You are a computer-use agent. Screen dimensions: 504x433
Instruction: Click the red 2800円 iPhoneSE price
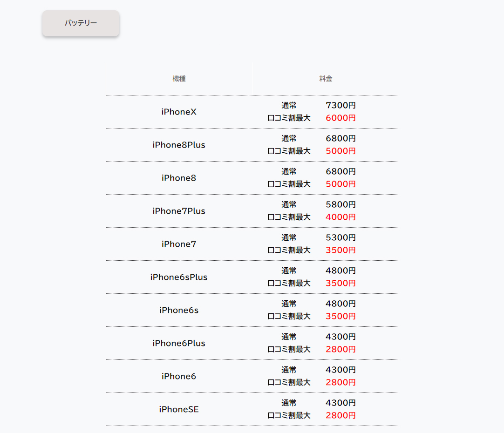pos(341,416)
